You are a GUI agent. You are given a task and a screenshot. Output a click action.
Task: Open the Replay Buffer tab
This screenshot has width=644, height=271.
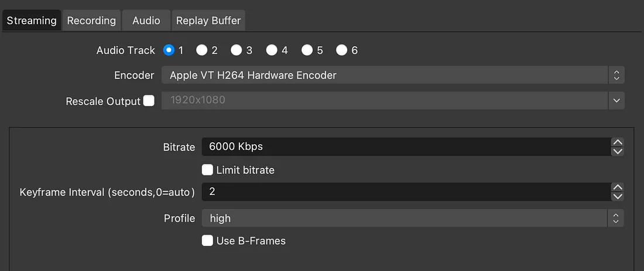click(x=209, y=20)
